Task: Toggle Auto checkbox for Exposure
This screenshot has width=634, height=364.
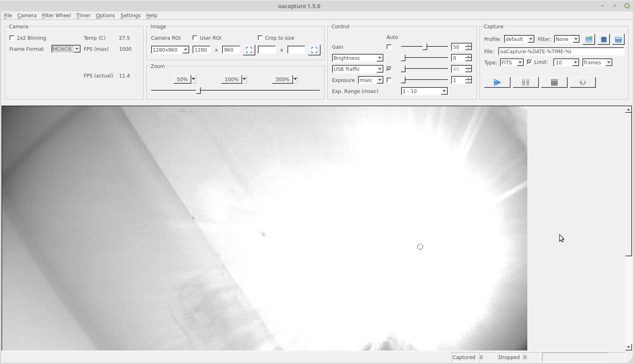Action: coord(389,80)
